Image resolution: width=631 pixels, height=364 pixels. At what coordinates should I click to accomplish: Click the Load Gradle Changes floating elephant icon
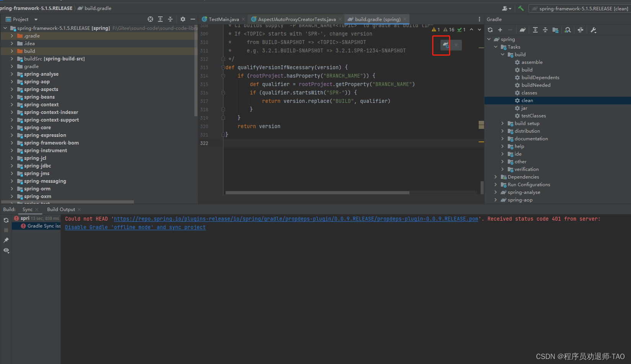pos(445,45)
